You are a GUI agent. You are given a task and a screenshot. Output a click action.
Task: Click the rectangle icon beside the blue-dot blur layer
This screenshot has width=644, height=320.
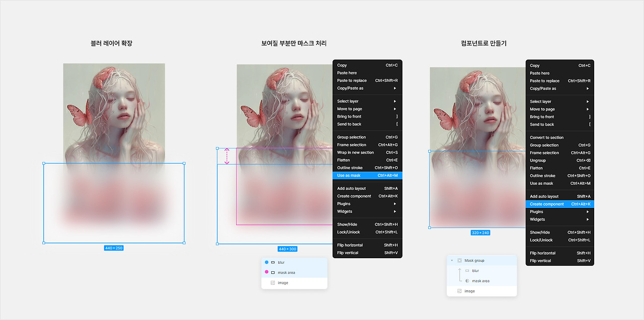tap(273, 262)
